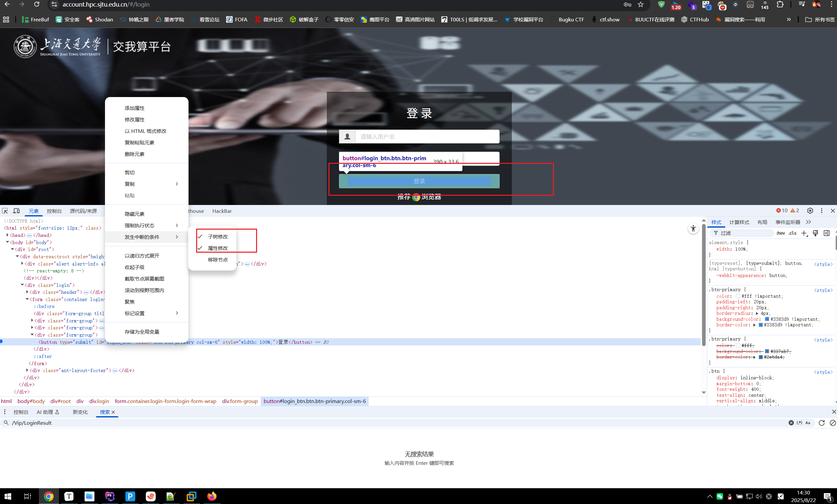Collapse the div class login node

click(22, 285)
